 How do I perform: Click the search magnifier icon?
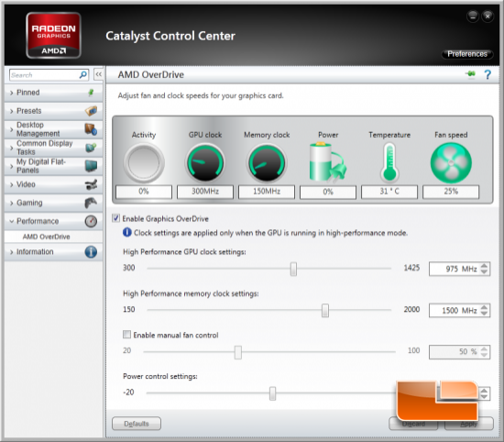(x=82, y=75)
